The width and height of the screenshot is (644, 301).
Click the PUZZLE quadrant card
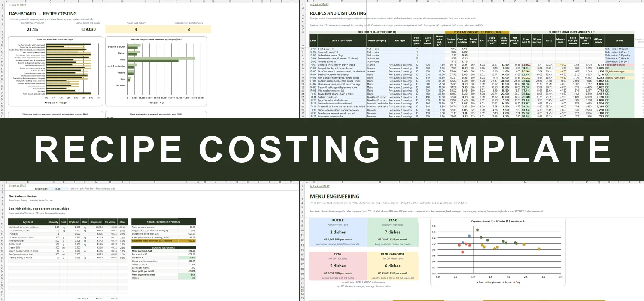tap(338, 232)
